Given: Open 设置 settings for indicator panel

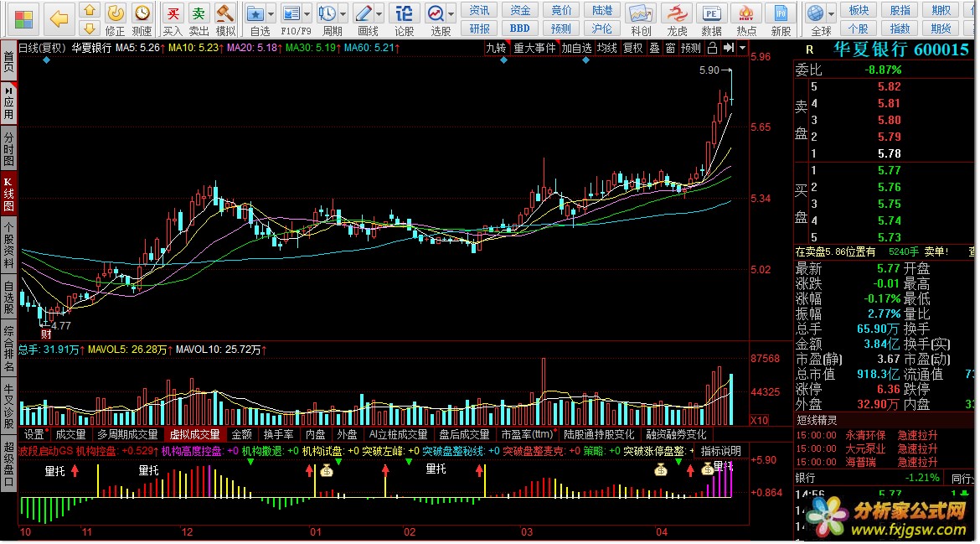Looking at the screenshot, I should coord(34,434).
